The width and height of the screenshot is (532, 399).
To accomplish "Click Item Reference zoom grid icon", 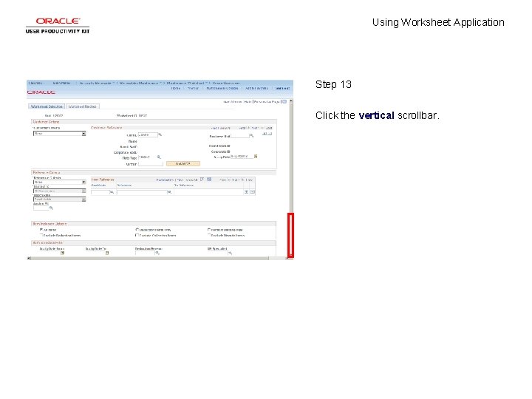I will pyautogui.click(x=202, y=180).
